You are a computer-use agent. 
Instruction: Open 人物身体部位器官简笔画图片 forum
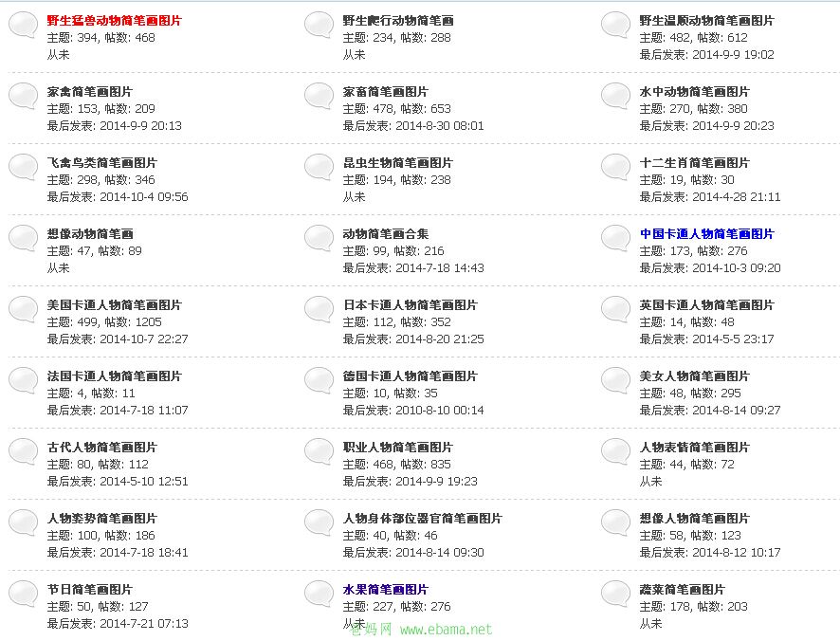(422, 519)
